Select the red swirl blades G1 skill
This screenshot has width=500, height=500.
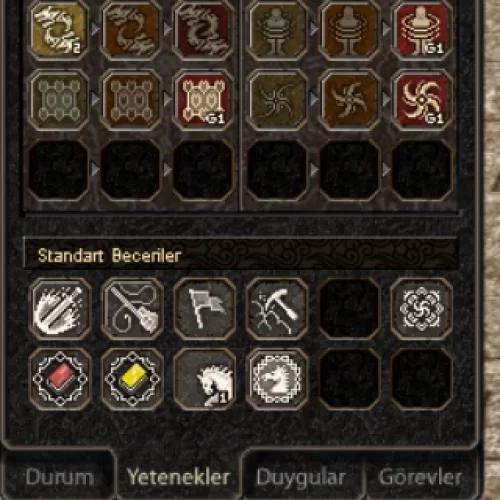(x=422, y=100)
